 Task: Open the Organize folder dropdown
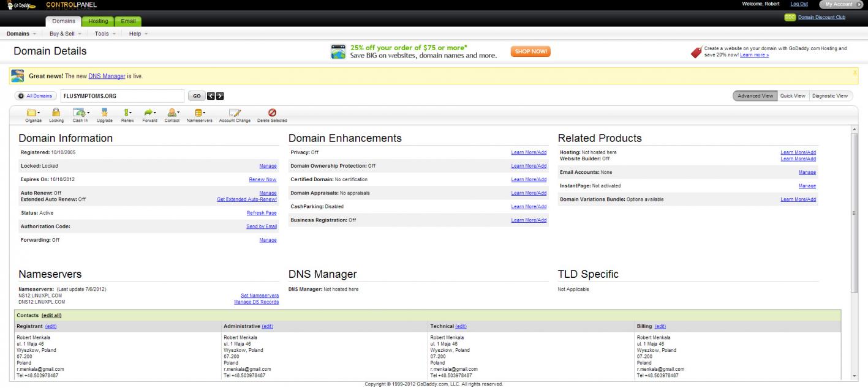click(33, 113)
